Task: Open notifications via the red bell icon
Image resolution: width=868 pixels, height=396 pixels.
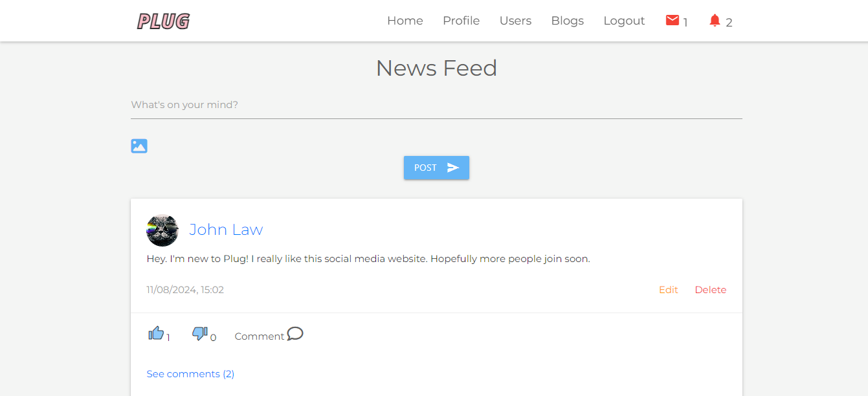Action: coord(715,21)
